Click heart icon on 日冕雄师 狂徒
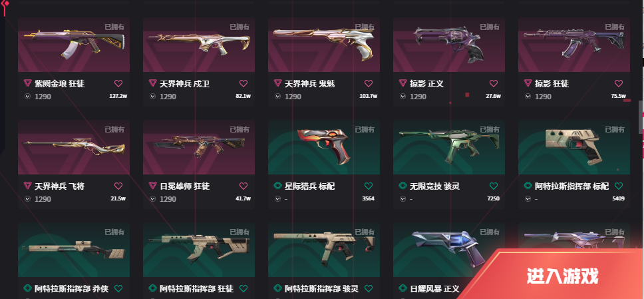The image size is (644, 299). pos(243,186)
